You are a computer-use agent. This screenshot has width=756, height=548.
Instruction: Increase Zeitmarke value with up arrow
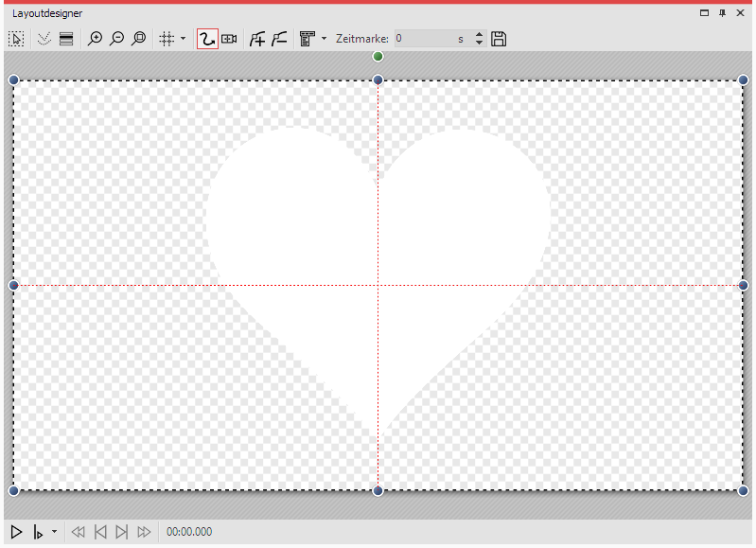point(479,35)
